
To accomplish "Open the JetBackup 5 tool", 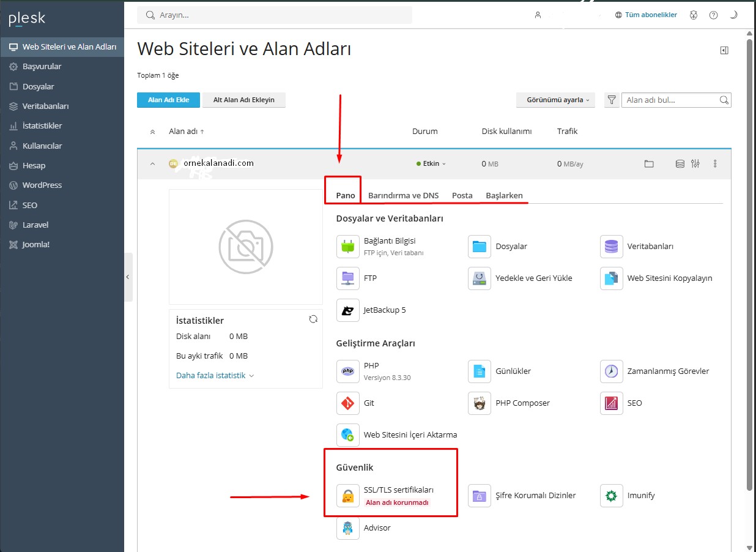I will (348, 310).
